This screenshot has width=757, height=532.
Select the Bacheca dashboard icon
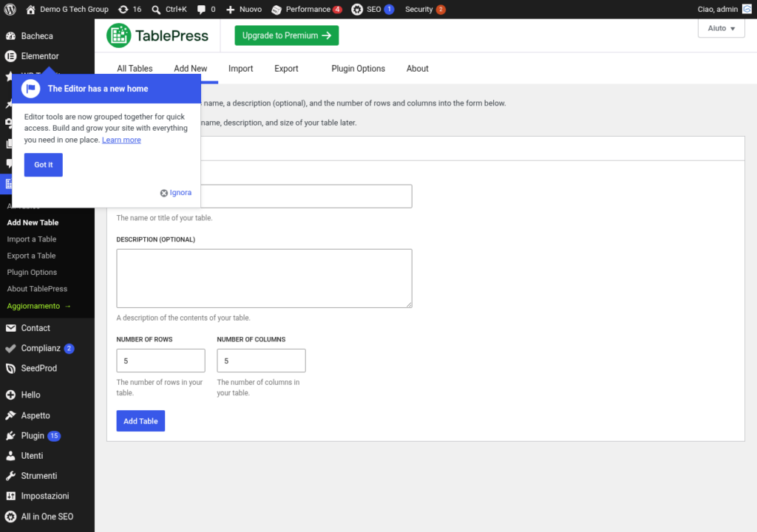(x=10, y=35)
